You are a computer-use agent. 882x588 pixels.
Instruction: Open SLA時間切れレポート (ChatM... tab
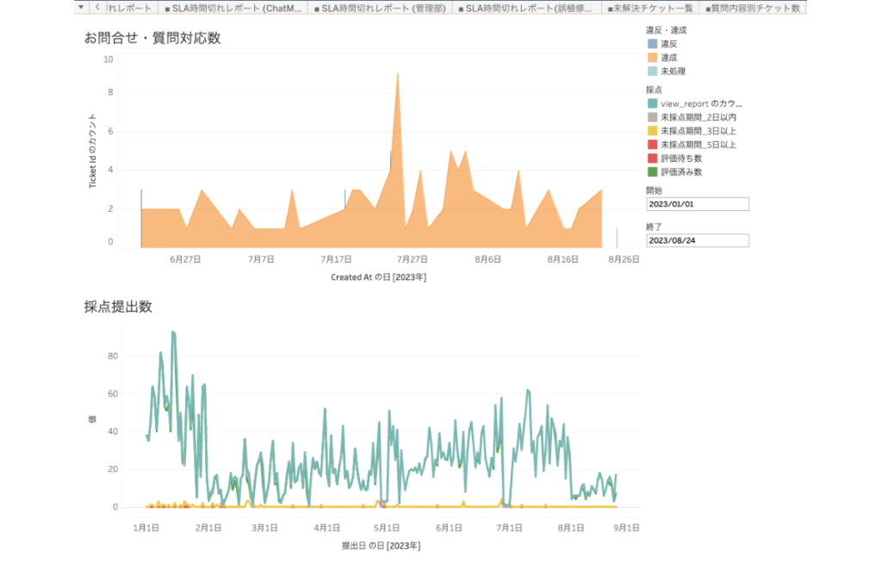point(233,8)
